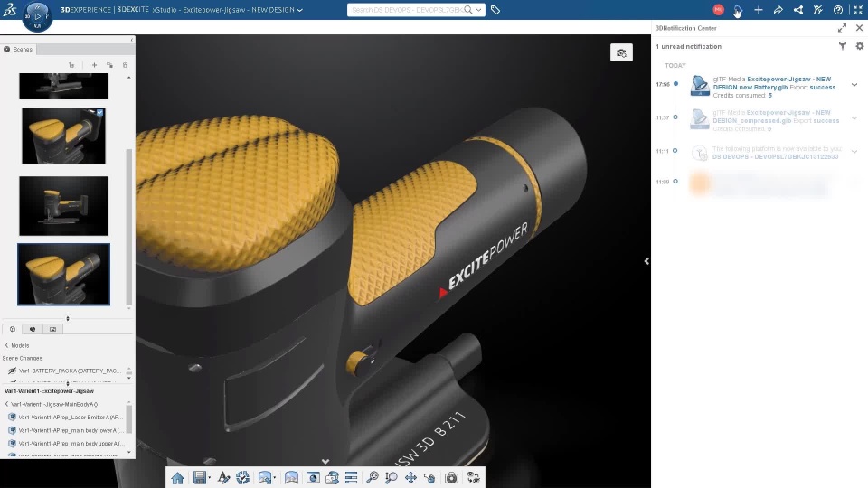Select Var1-Varient1-APrep_main body lower A item

click(66, 430)
